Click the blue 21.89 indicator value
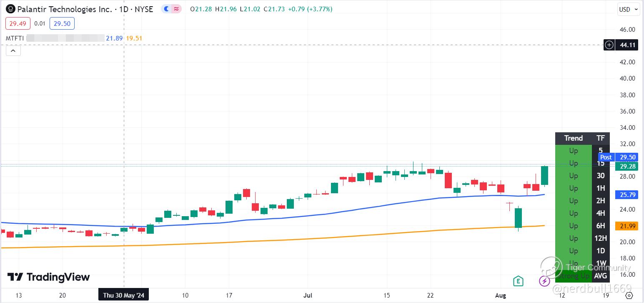 click(x=114, y=38)
